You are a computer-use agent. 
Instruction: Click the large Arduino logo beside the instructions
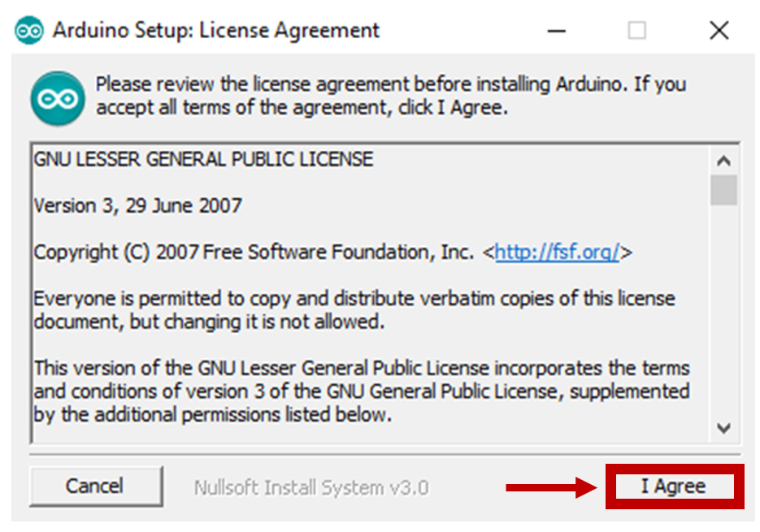pyautogui.click(x=58, y=97)
